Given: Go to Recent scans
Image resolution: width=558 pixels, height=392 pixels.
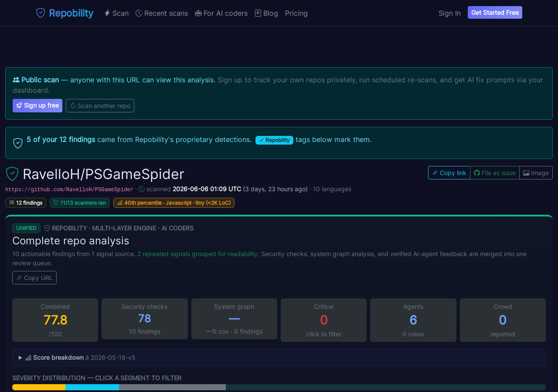Looking at the screenshot, I should tap(162, 13).
